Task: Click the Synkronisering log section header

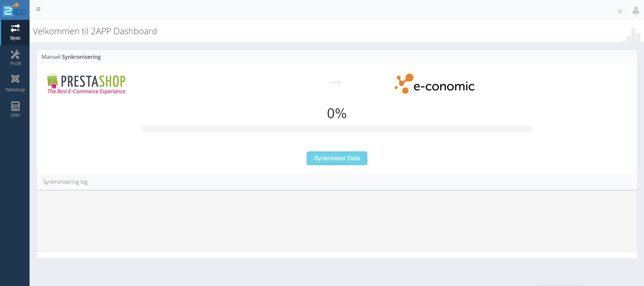Action: coord(65,181)
